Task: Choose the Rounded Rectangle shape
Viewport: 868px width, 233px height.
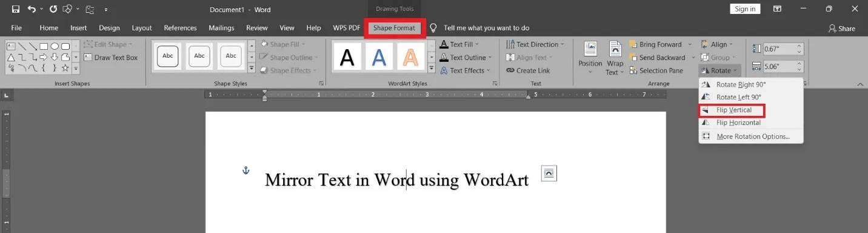Action: pyautogui.click(x=65, y=46)
